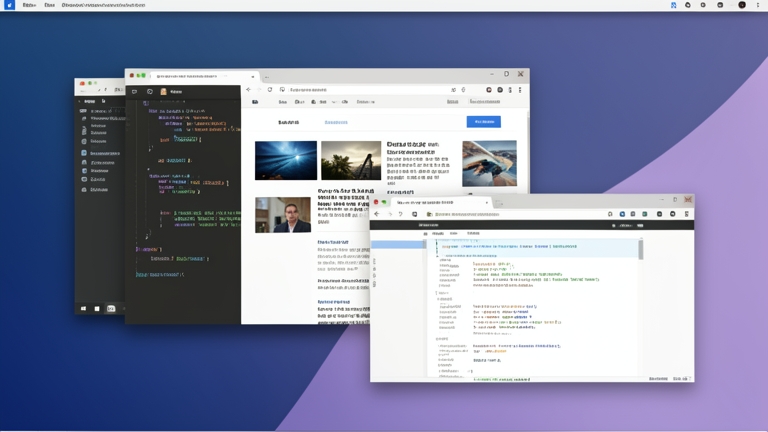Screen dimensions: 768x432
Task: Click the Windows start icon in rear window taskbar
Action: [83, 309]
